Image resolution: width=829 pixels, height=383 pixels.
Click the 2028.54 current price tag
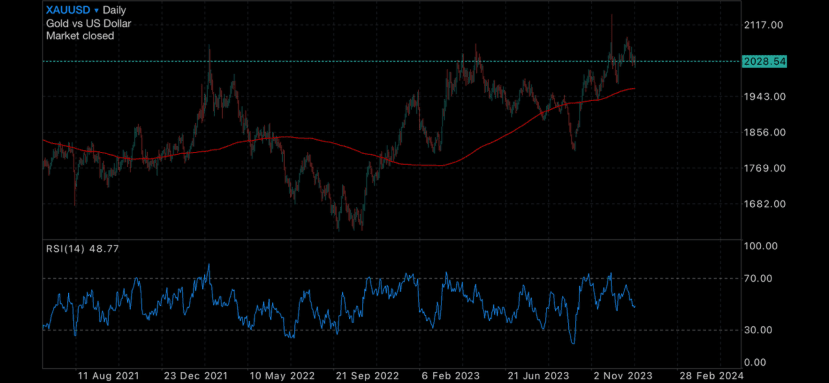[764, 61]
